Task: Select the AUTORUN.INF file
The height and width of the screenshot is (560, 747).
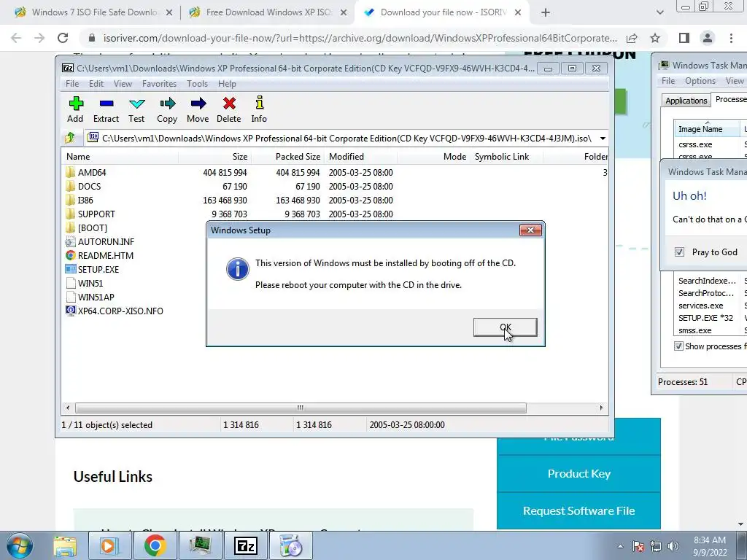Action: pyautogui.click(x=106, y=241)
